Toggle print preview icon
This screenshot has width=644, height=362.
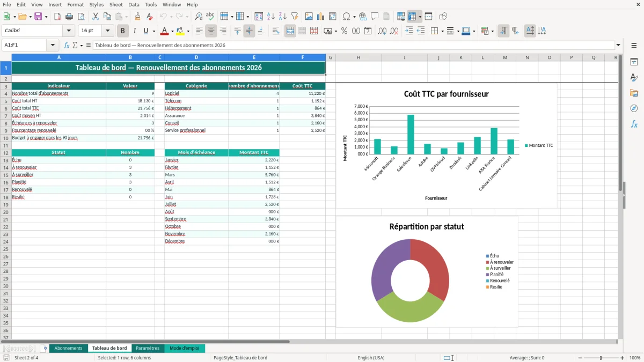coord(80,17)
